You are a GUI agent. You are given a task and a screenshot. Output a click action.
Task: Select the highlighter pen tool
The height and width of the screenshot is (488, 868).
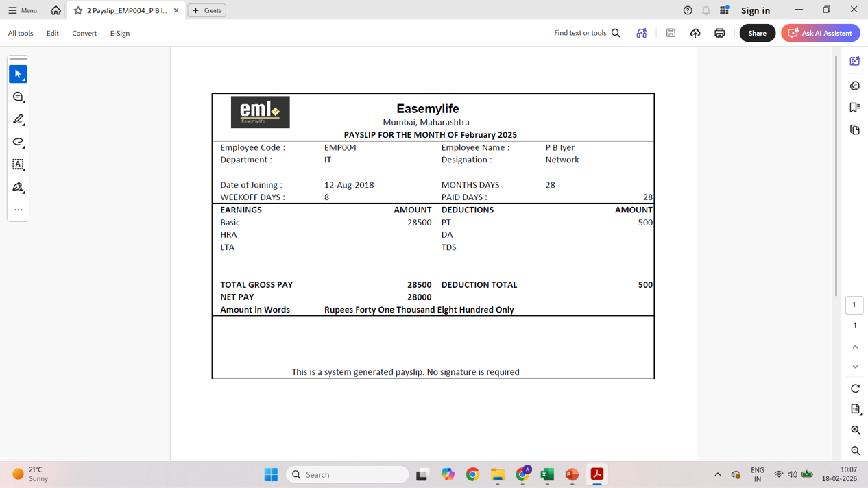coord(18,119)
